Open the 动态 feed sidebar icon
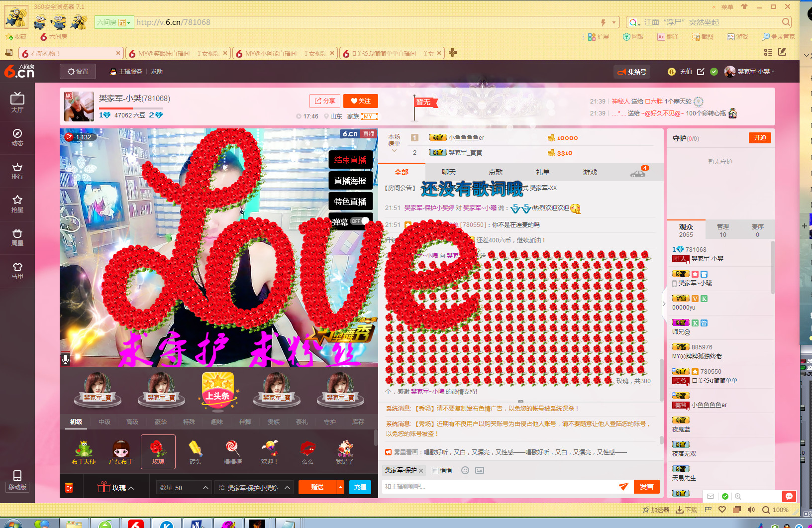The width and height of the screenshot is (812, 528). tap(17, 137)
